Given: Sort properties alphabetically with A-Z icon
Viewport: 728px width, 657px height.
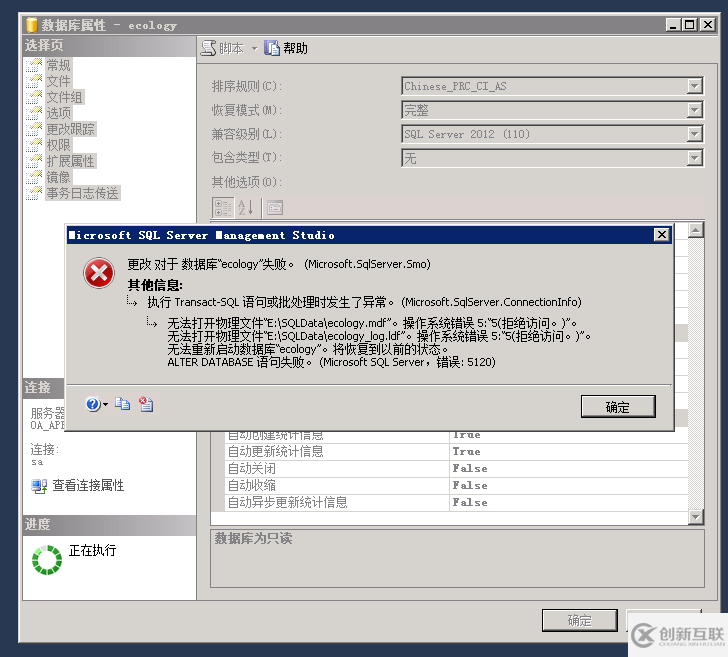Looking at the screenshot, I should tap(246, 208).
